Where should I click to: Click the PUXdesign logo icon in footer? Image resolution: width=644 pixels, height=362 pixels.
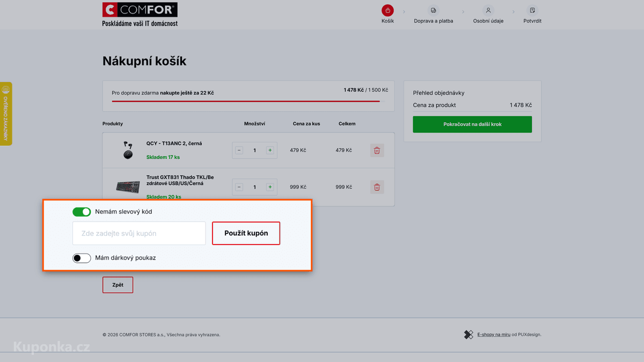pyautogui.click(x=469, y=335)
